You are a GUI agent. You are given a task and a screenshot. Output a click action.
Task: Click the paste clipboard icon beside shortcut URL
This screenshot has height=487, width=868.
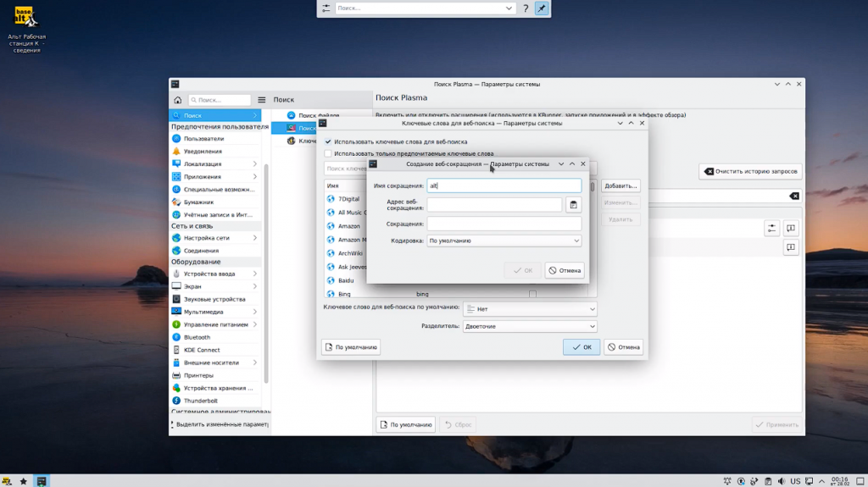tap(574, 205)
